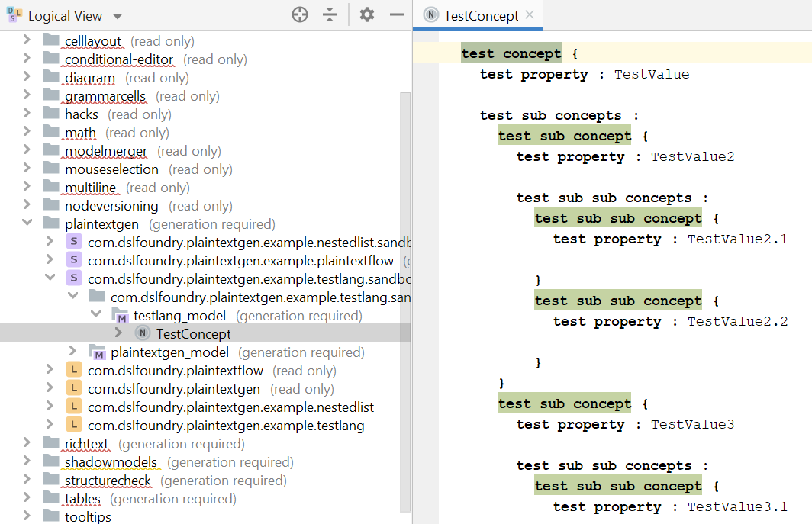The width and height of the screenshot is (812, 524).
Task: Click the locate/select opened file target icon
Action: [300, 15]
